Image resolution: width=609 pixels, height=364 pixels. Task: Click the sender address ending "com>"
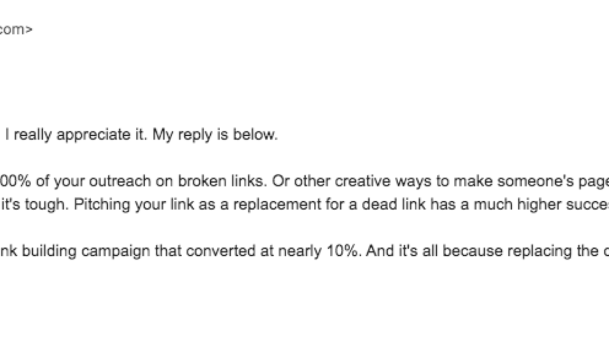16,30
